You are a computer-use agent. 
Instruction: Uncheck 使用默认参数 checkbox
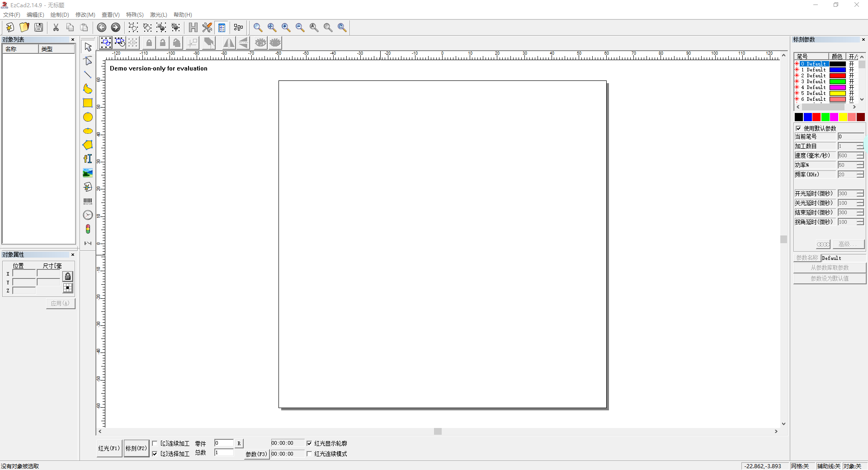point(798,128)
